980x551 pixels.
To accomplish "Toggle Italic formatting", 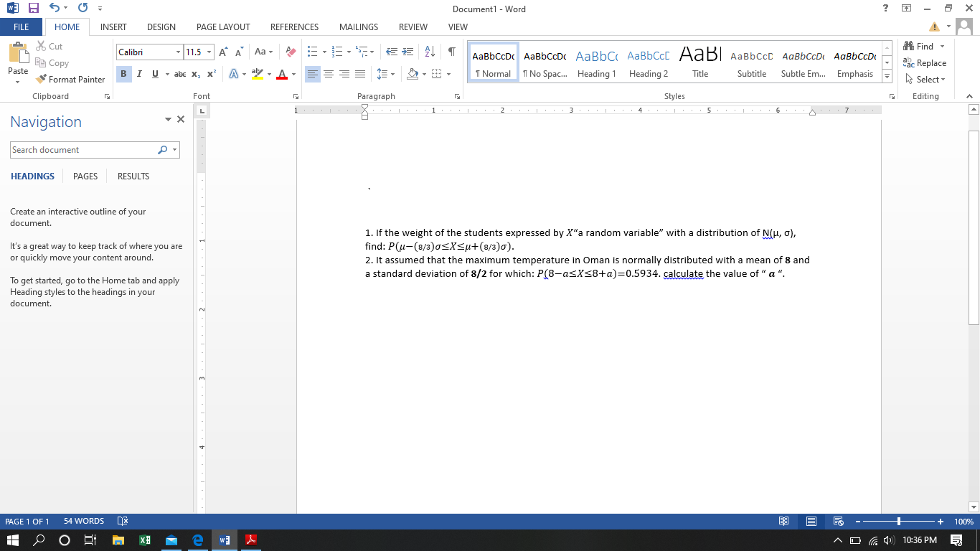I will [139, 75].
